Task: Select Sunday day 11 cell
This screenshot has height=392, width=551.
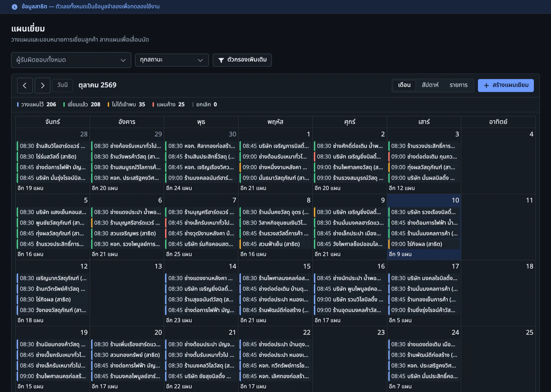Action: (498, 227)
